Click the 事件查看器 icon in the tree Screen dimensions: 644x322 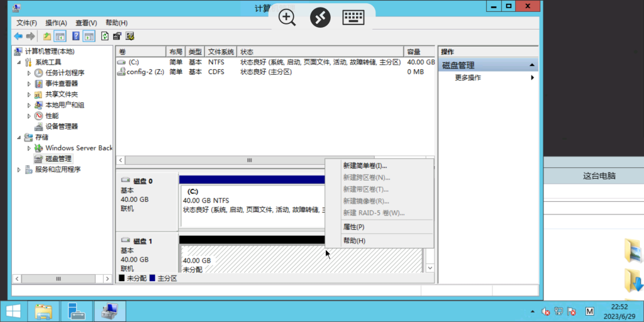point(38,84)
